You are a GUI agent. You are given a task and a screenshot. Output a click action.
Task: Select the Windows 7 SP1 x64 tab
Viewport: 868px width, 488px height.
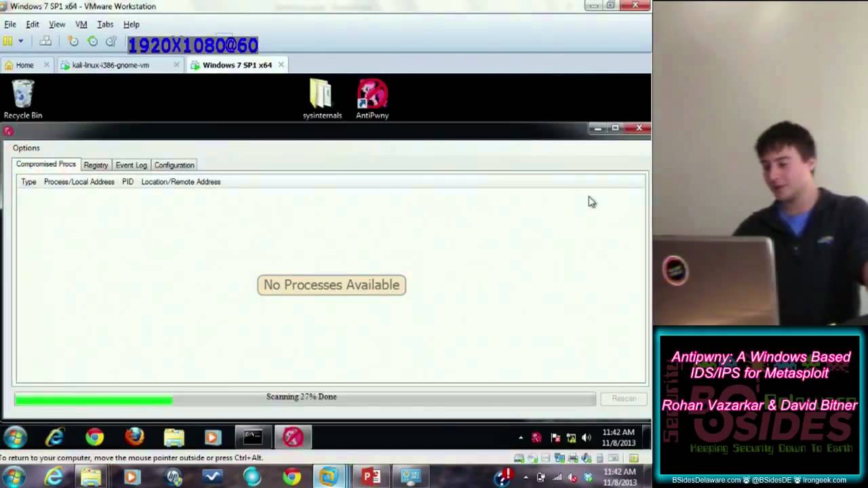click(x=237, y=65)
